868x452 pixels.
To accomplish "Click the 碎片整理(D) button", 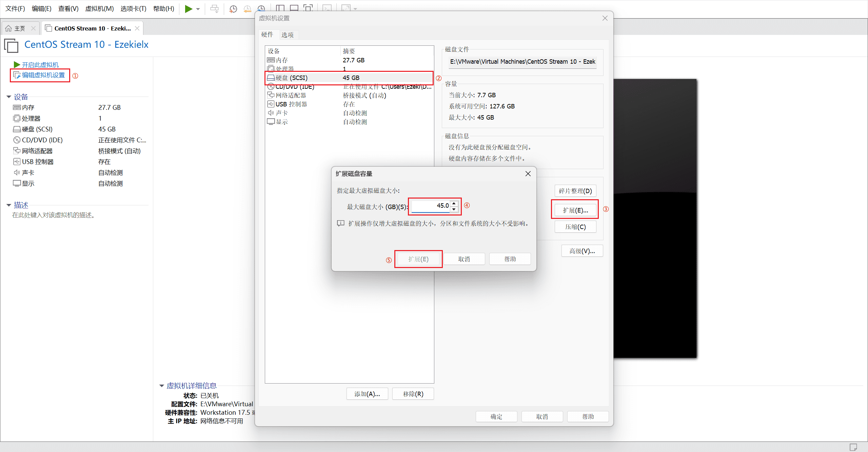I will click(x=575, y=191).
